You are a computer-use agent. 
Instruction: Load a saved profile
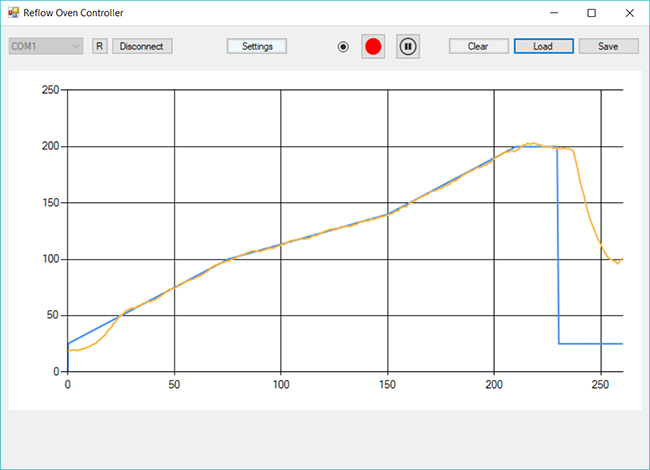point(543,46)
